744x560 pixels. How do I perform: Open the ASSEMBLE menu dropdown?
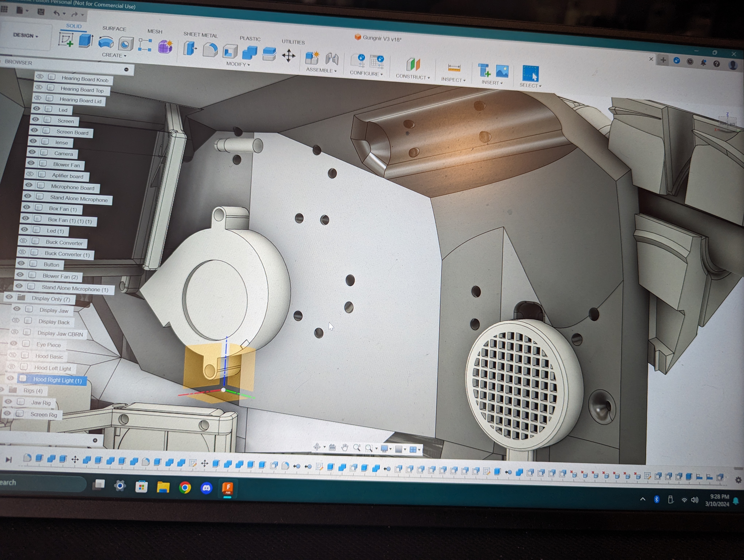click(321, 70)
